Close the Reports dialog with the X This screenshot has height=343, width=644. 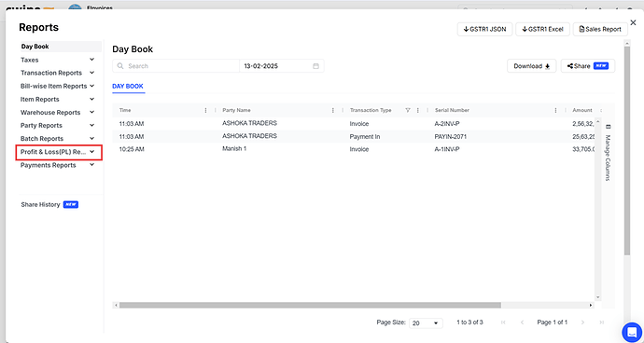click(x=633, y=22)
